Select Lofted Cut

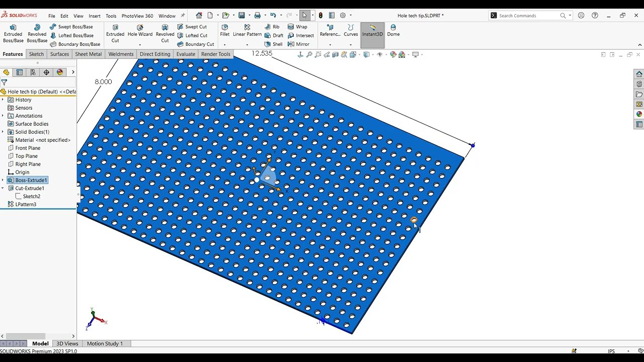(x=192, y=36)
